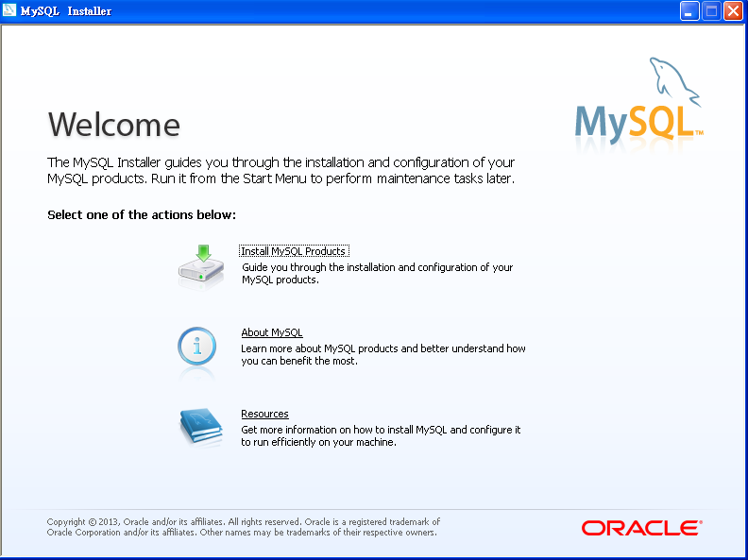This screenshot has height=560, width=748.
Task: Click the MySQL Installer title bar icon
Action: click(x=9, y=10)
